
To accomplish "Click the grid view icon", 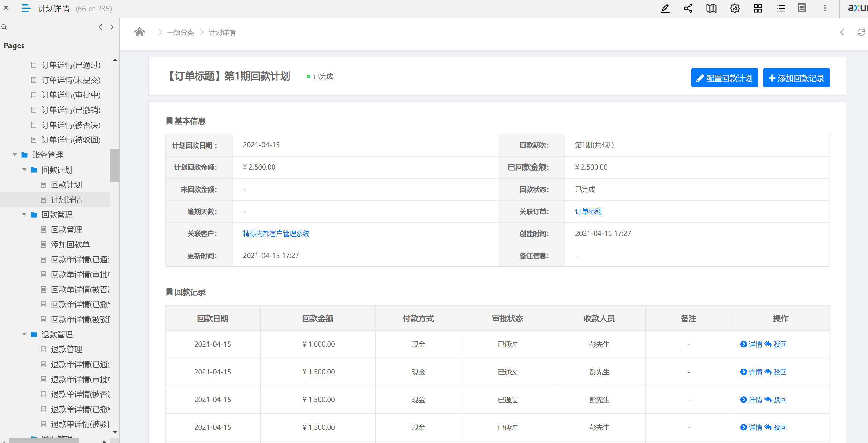I will pos(758,8).
